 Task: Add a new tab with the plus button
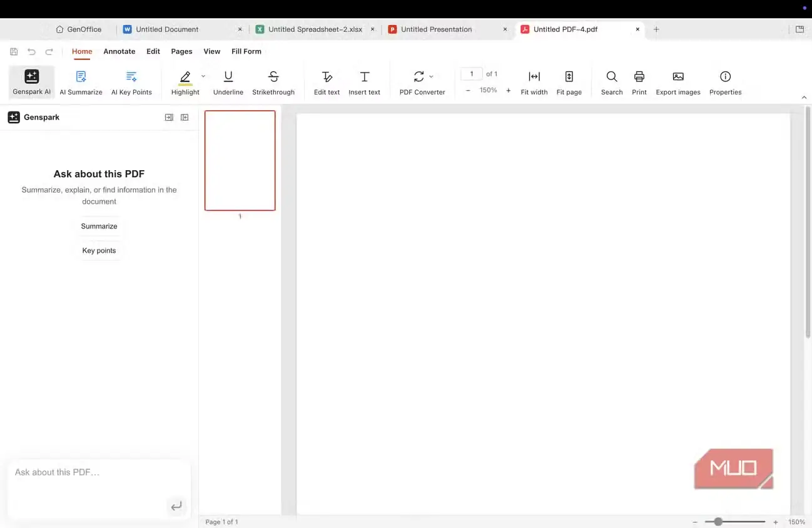click(656, 29)
